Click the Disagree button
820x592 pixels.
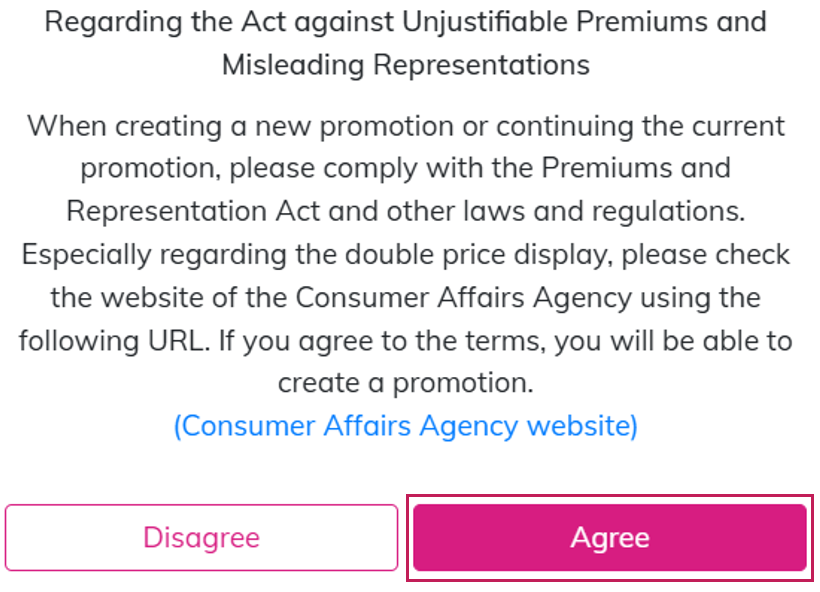coord(201,538)
